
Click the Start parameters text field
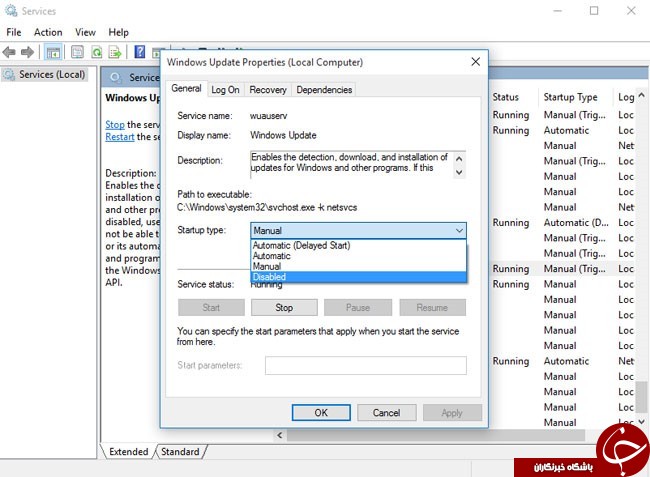pyautogui.click(x=366, y=366)
